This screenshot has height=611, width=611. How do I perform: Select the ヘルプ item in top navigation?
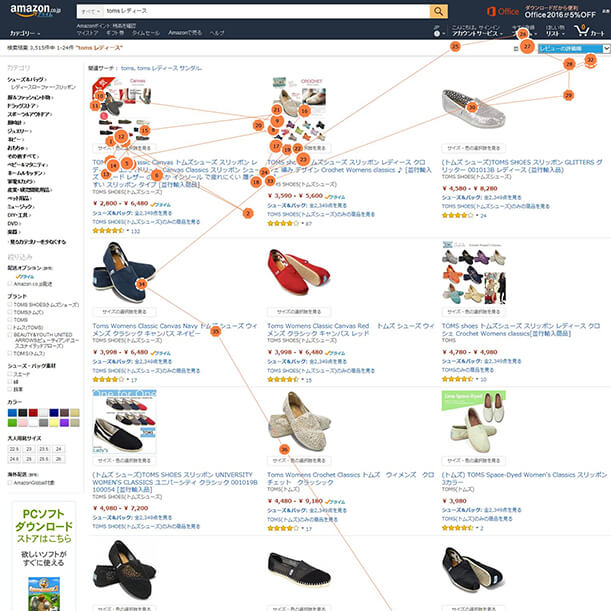click(x=217, y=33)
